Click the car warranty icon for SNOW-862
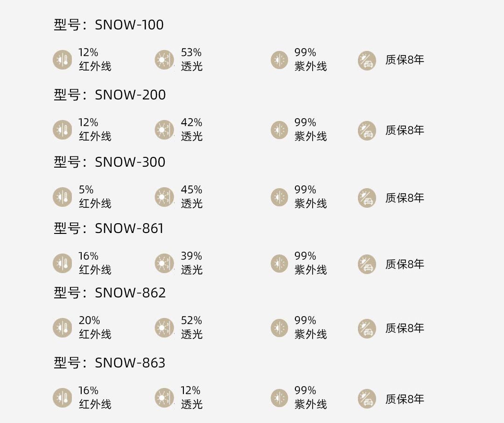Image resolution: width=504 pixels, height=423 pixels. [x=367, y=328]
